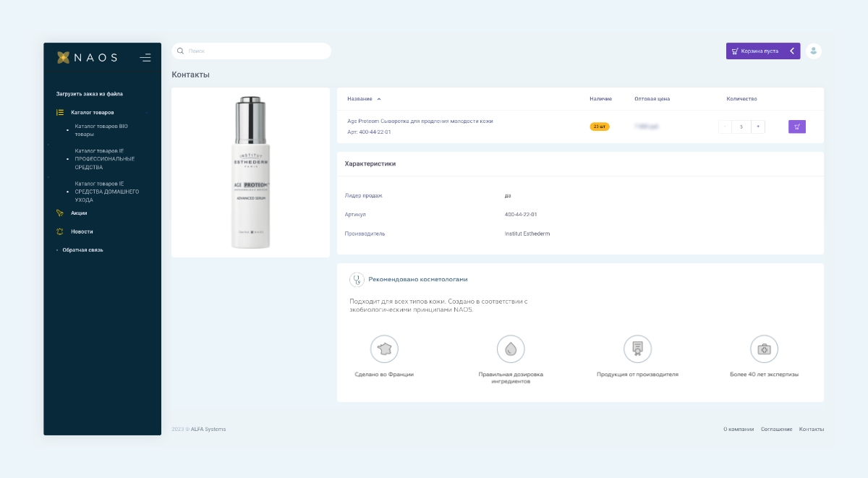Click the quantity value field
The image size is (868, 478).
pos(741,127)
